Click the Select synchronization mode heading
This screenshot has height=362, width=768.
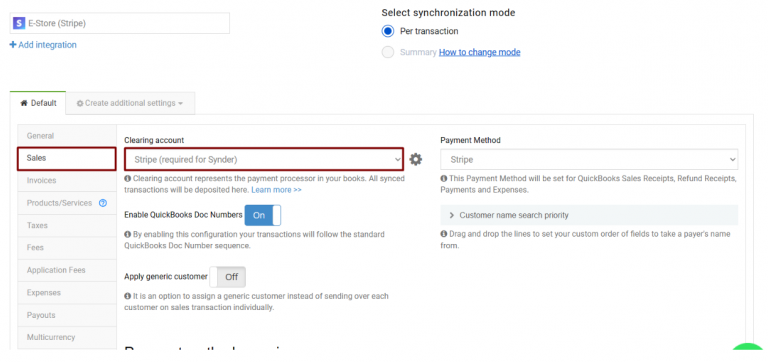tap(448, 13)
